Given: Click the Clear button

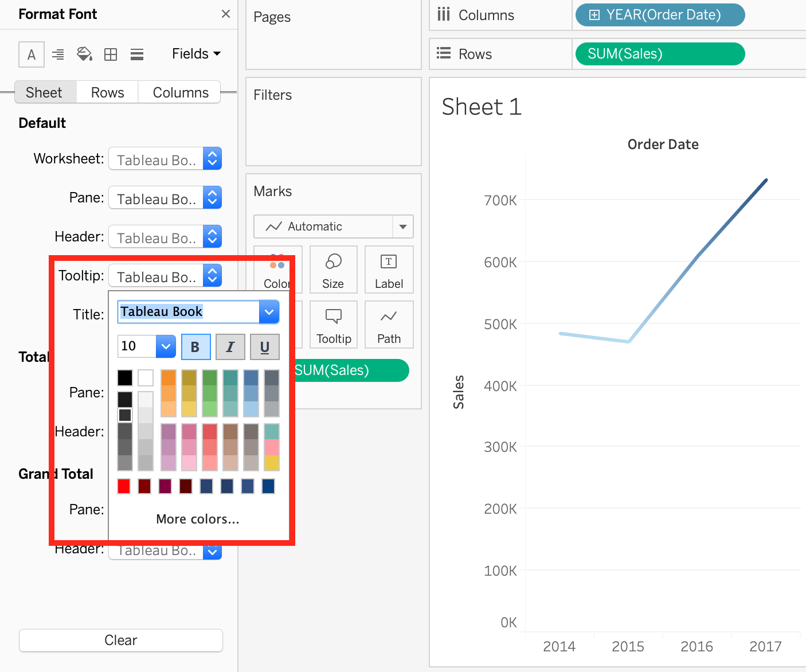Looking at the screenshot, I should click(x=120, y=640).
